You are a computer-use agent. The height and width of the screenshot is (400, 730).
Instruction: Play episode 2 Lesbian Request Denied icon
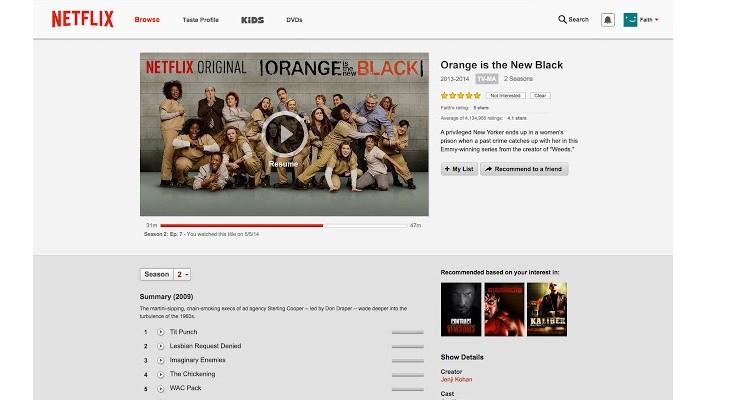(161, 346)
